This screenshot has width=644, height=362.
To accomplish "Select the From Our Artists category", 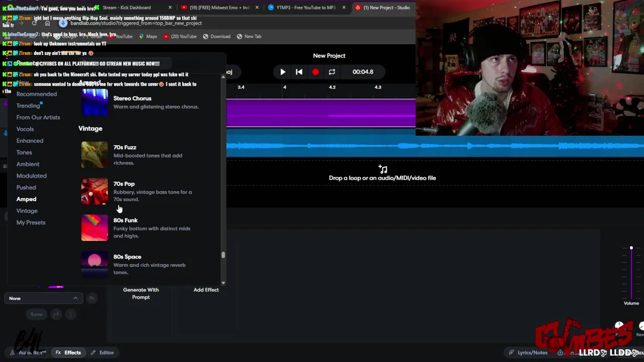I will pos(38,117).
